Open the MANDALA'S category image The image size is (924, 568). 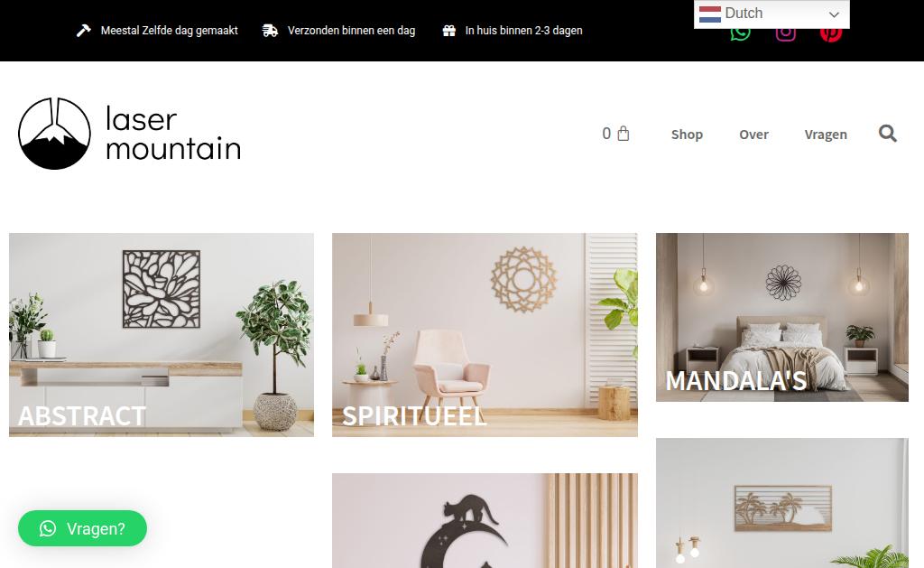[x=782, y=317]
